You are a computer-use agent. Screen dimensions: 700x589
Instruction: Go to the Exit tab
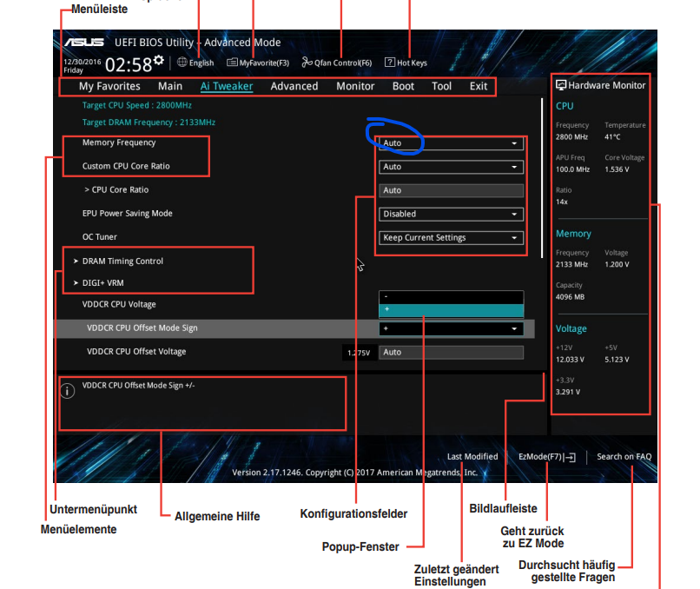tap(479, 86)
